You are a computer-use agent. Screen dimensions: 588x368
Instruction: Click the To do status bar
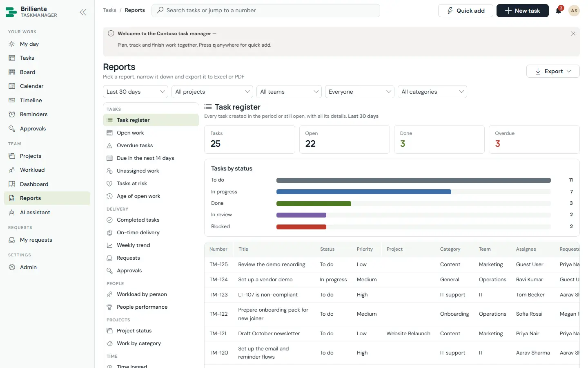pyautogui.click(x=414, y=180)
